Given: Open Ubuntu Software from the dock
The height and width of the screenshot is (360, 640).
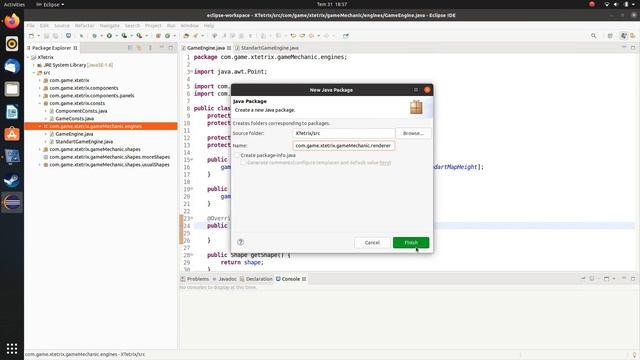Looking at the screenshot, I should coord(12,134).
